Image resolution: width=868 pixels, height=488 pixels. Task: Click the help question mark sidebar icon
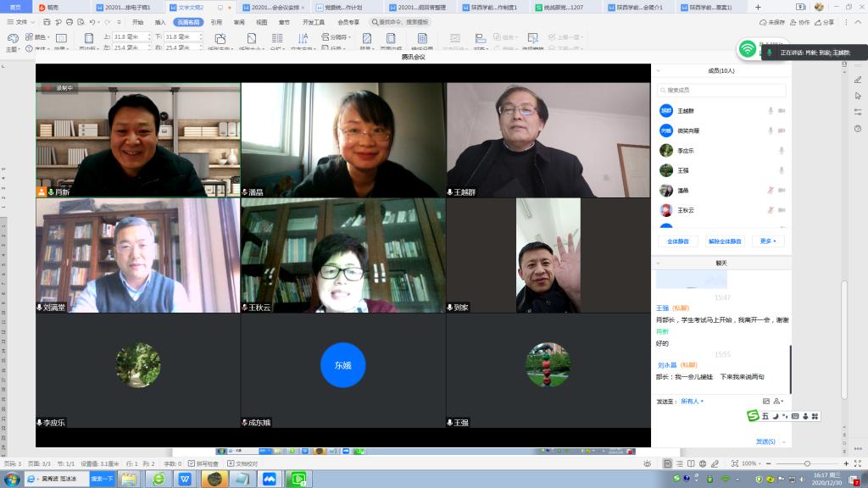pyautogui.click(x=858, y=128)
